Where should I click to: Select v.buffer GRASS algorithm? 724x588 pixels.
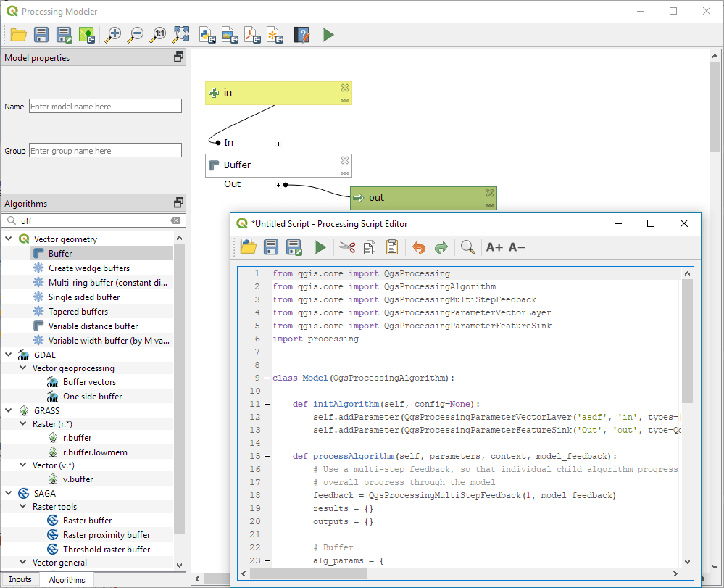78,479
